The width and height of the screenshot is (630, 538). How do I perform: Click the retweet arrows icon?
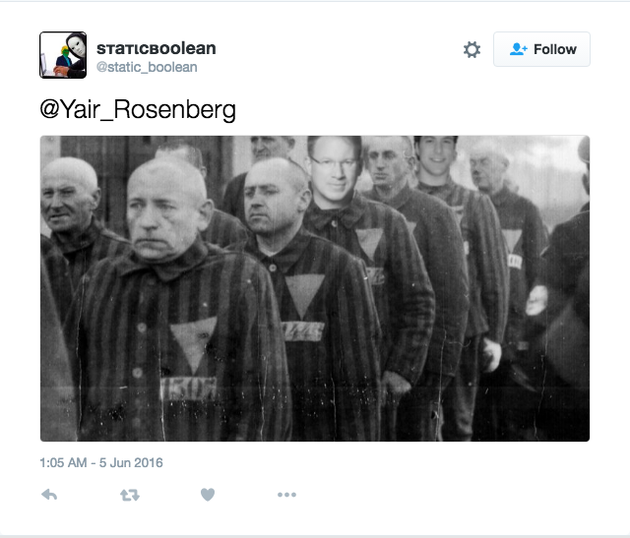pyautogui.click(x=130, y=495)
